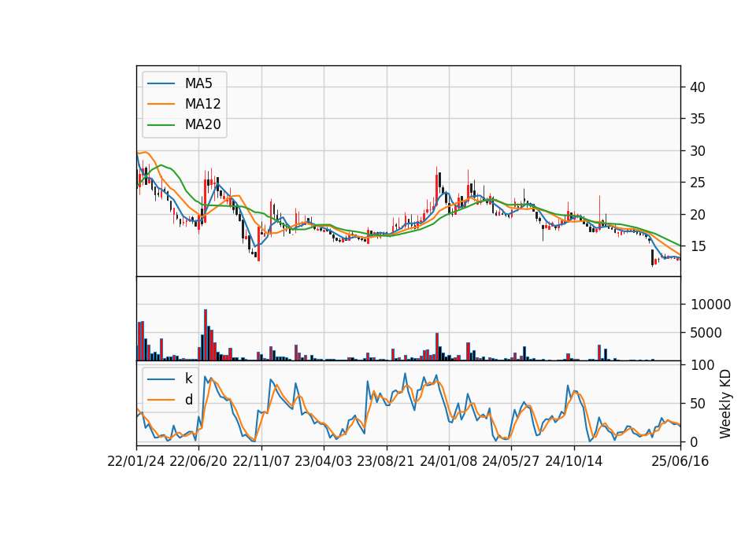Screen dimensions: 756x543
Task: Click the 22/06/20 date label
Action: (198, 461)
